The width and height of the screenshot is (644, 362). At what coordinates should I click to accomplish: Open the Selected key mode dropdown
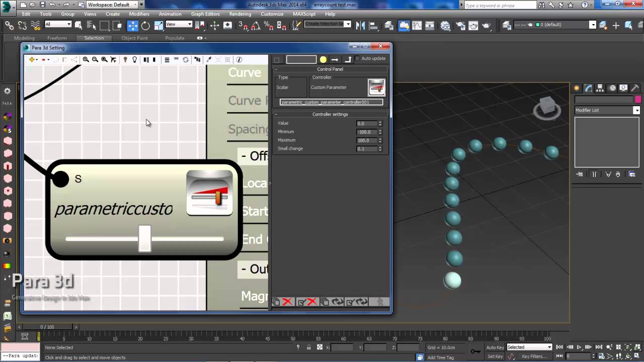(529, 347)
